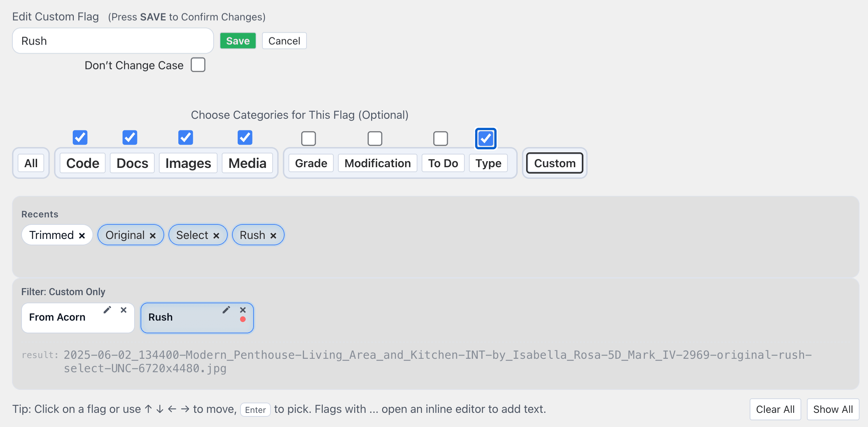The width and height of the screenshot is (868, 427).
Task: Edit the From Acorn flag with pencil icon
Action: tap(107, 310)
